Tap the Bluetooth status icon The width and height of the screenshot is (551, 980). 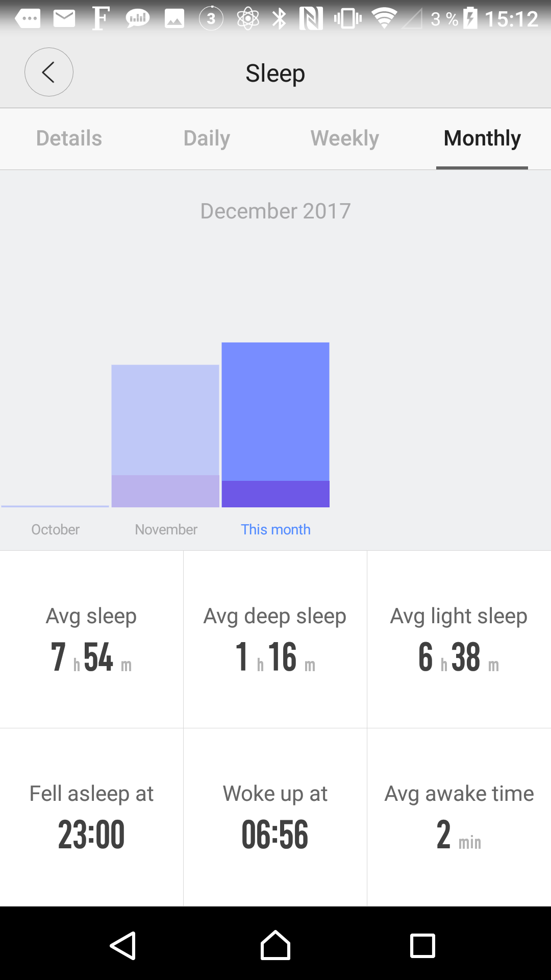[x=279, y=19]
